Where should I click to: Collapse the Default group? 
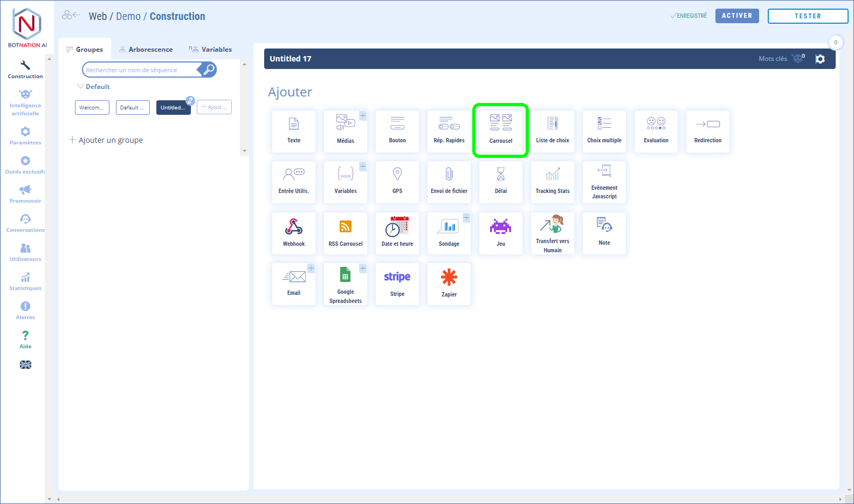(x=80, y=87)
